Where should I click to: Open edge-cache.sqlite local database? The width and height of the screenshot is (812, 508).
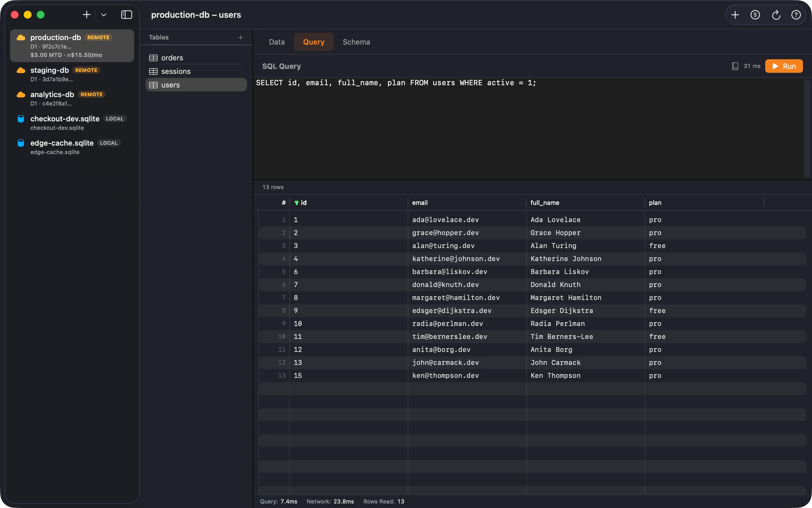(72, 147)
